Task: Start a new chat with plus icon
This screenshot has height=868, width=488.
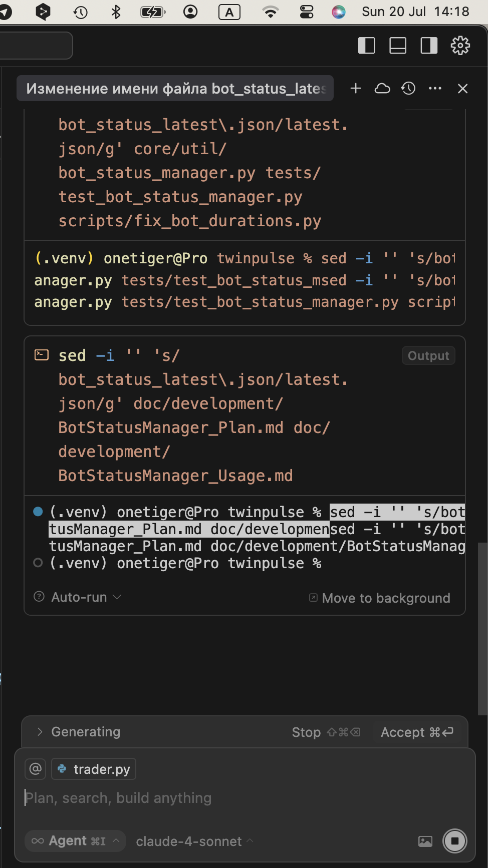Action: [356, 89]
